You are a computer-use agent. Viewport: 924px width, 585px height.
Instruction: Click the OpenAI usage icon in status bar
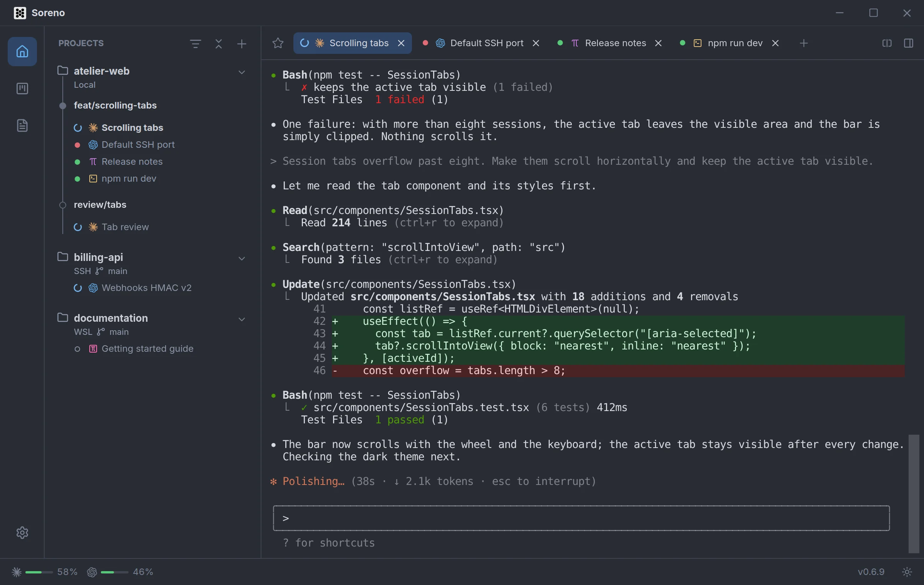[x=92, y=572]
